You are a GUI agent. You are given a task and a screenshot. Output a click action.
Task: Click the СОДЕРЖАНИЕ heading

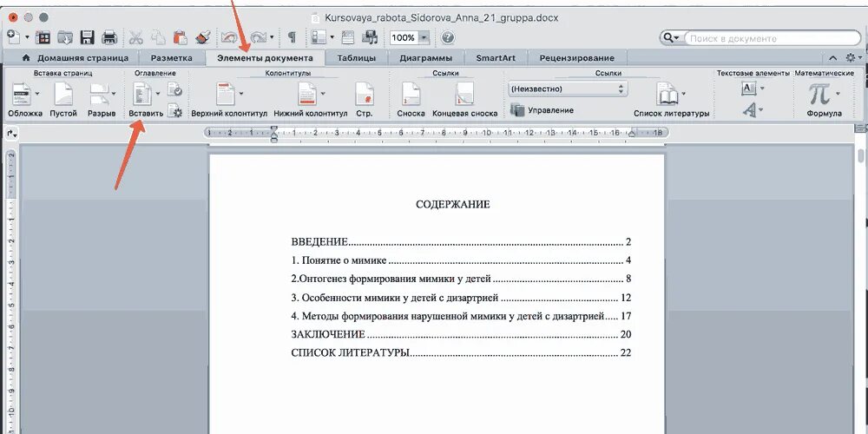point(453,204)
